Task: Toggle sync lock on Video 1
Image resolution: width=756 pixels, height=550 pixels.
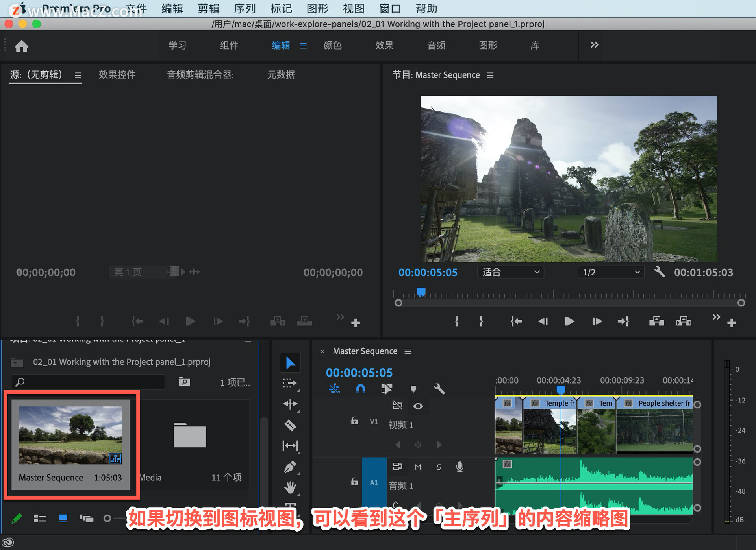Action: 398,406
